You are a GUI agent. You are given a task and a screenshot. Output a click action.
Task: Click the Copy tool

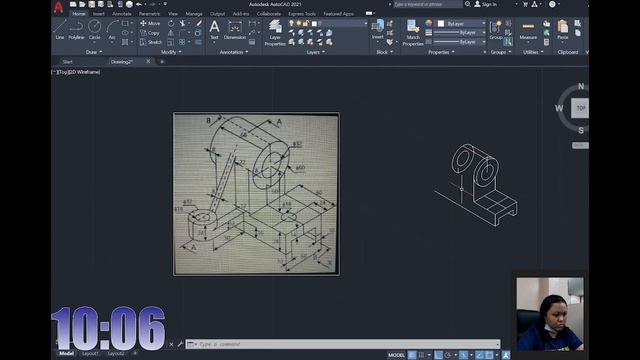pos(150,33)
